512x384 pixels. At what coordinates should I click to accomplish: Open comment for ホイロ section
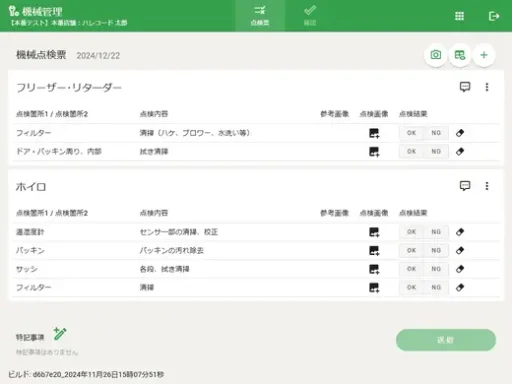pyautogui.click(x=465, y=186)
